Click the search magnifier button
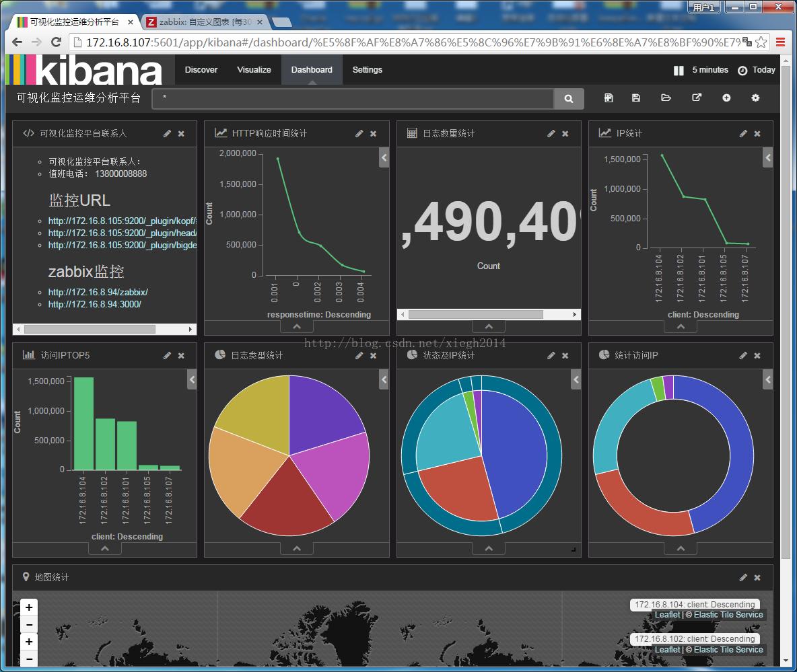Image resolution: width=797 pixels, height=672 pixels. (x=568, y=98)
